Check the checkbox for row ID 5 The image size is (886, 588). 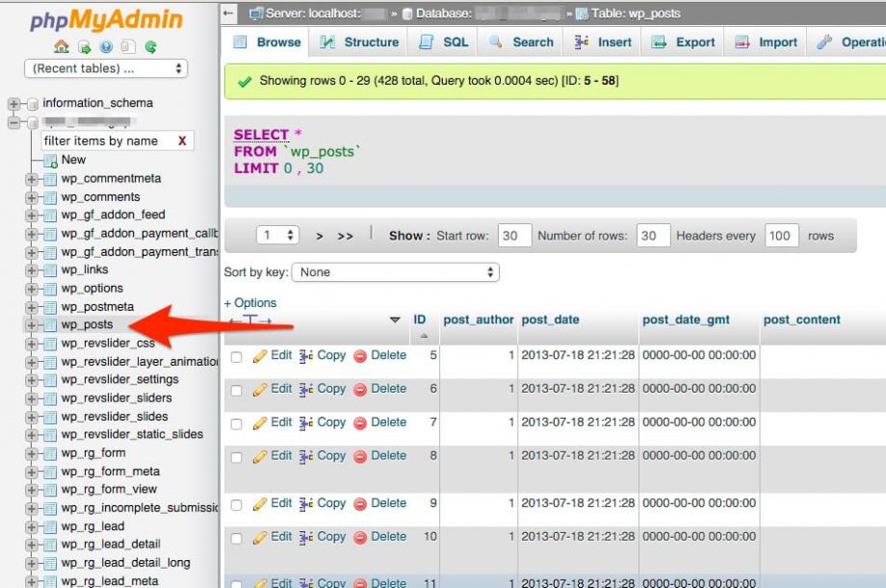click(x=237, y=357)
